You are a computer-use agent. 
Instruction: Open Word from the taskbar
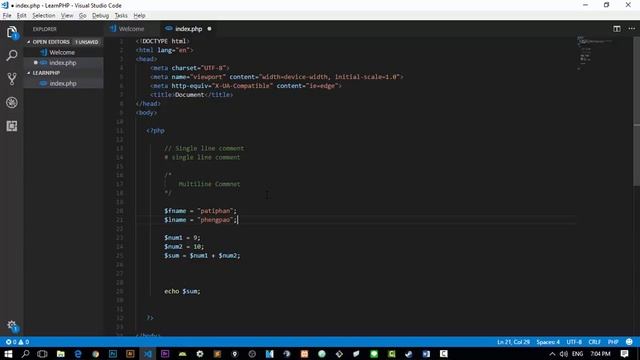(x=426, y=354)
